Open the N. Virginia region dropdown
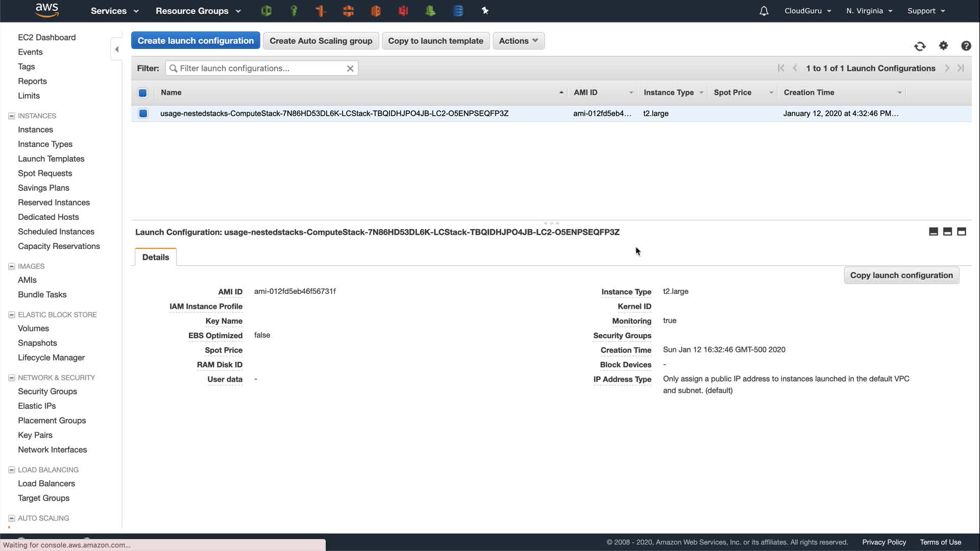The height and width of the screenshot is (551, 980). [869, 11]
